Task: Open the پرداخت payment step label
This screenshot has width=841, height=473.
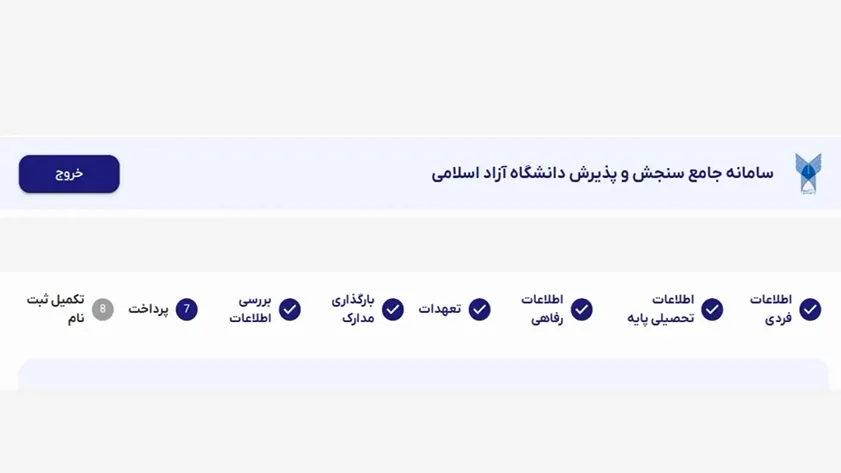Action: pyautogui.click(x=148, y=309)
